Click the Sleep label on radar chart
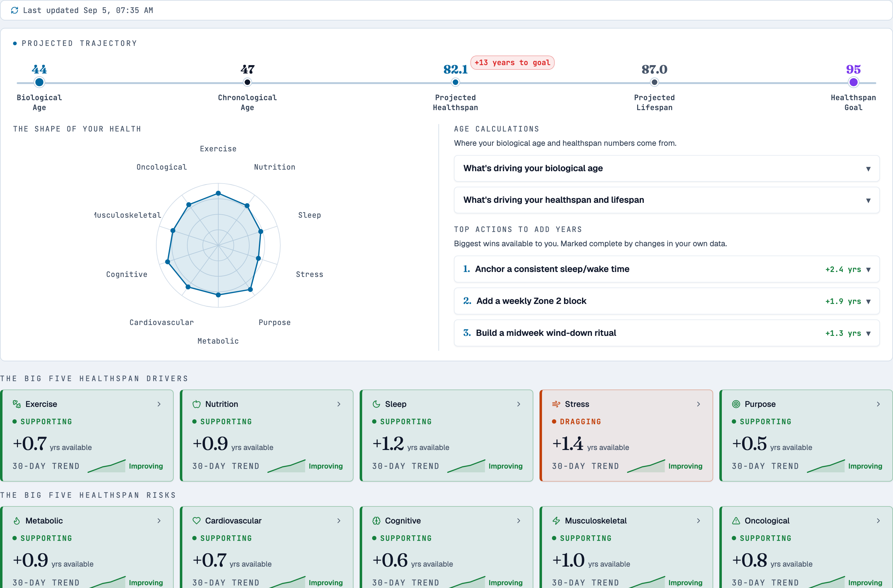This screenshot has width=893, height=588. [309, 215]
